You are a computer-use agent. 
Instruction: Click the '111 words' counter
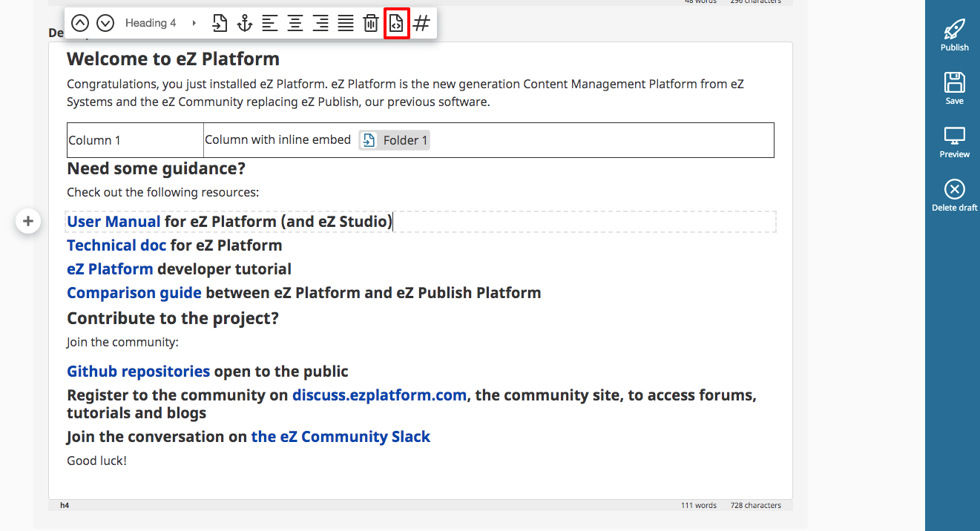tap(699, 505)
